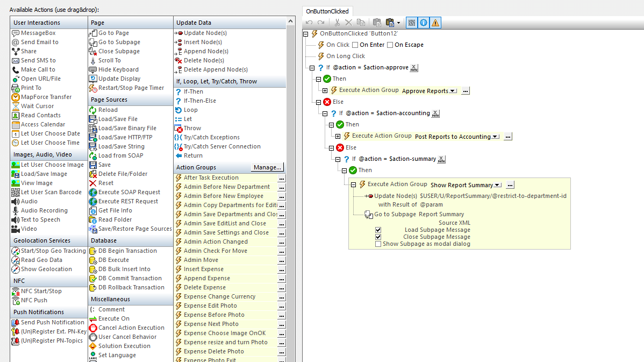
Task: Click the Manage... button for Action Groups
Action: pyautogui.click(x=267, y=167)
